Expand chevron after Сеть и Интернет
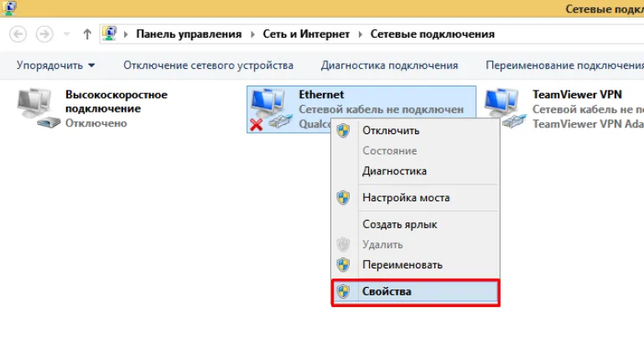 (361, 34)
